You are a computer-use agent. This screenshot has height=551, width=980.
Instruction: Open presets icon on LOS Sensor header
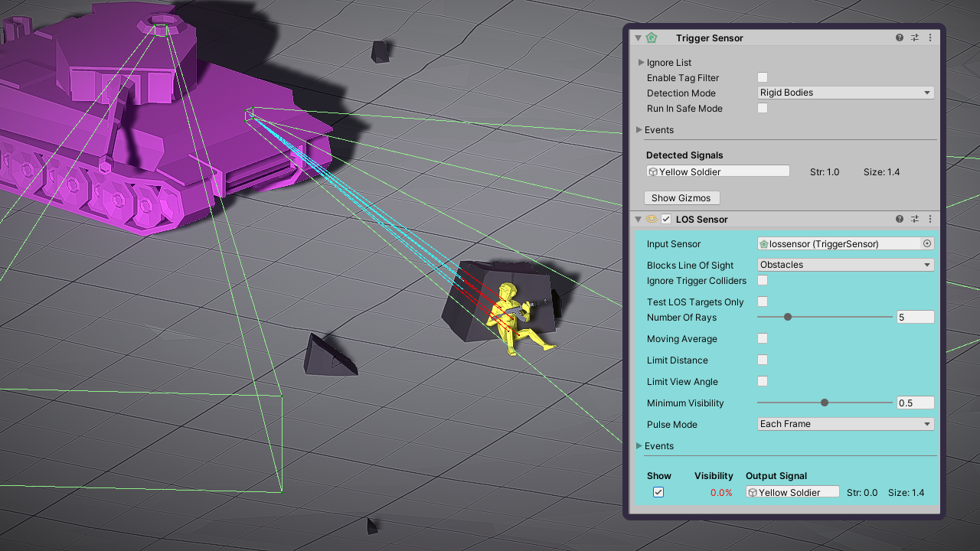pos(915,219)
